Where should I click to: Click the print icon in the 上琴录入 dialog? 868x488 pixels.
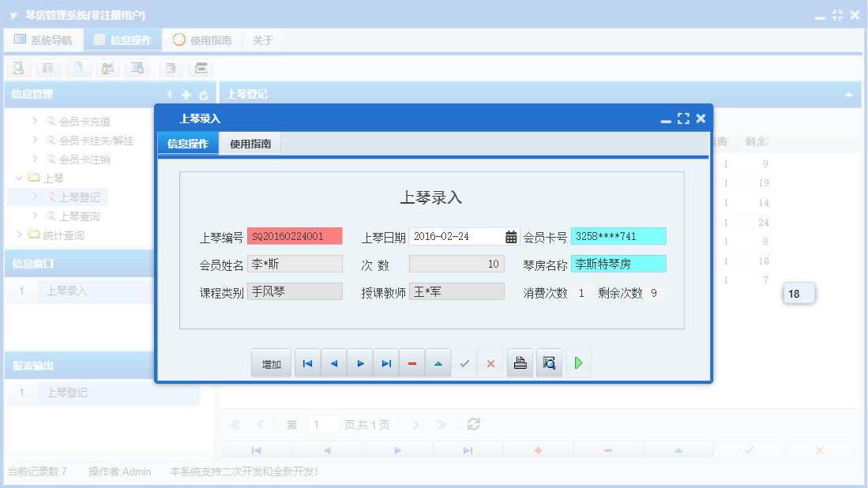point(520,362)
